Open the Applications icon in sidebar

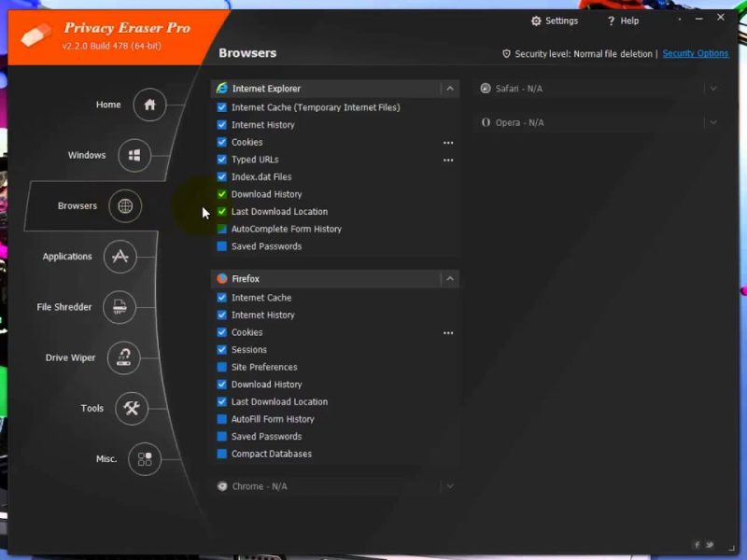coord(120,257)
